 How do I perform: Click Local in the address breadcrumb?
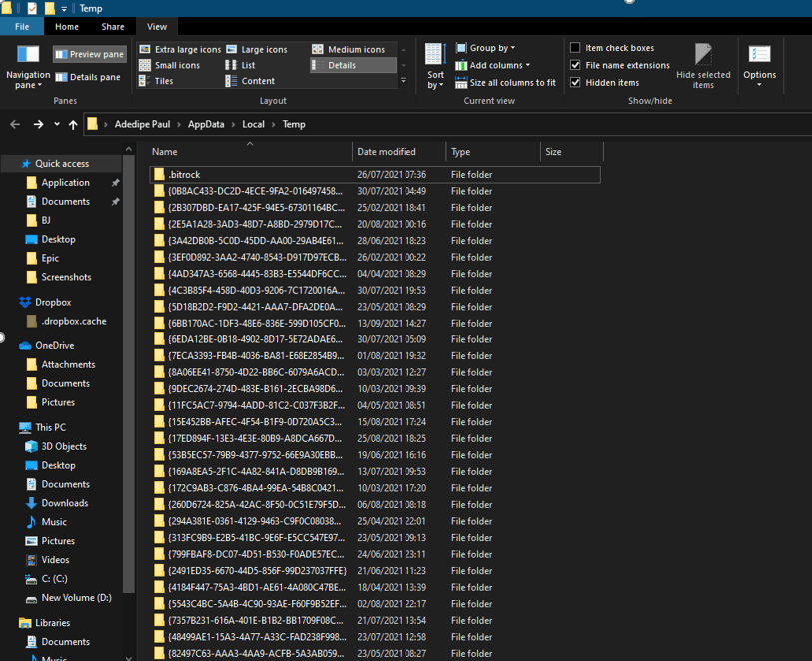[x=253, y=125]
